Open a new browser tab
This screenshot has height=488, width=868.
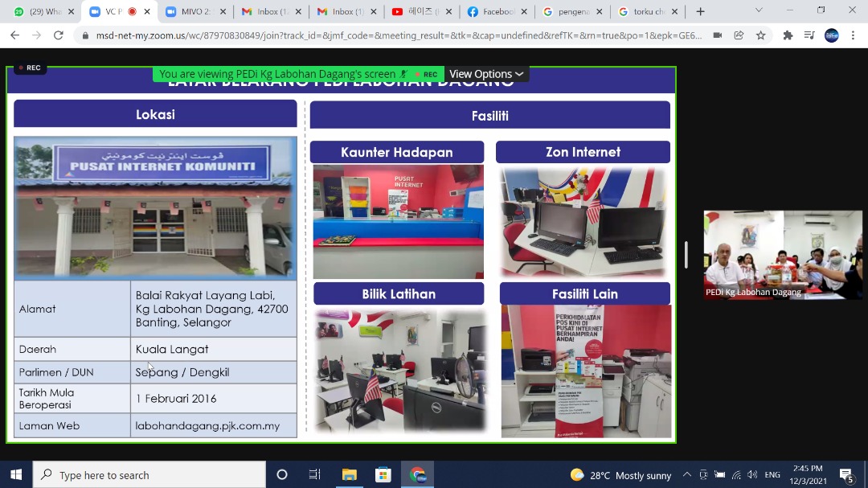click(x=700, y=11)
